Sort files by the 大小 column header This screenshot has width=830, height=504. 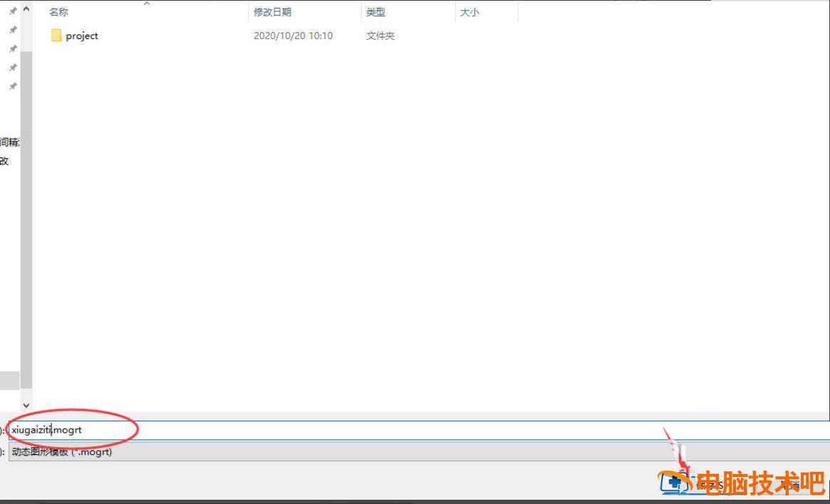[x=470, y=11]
